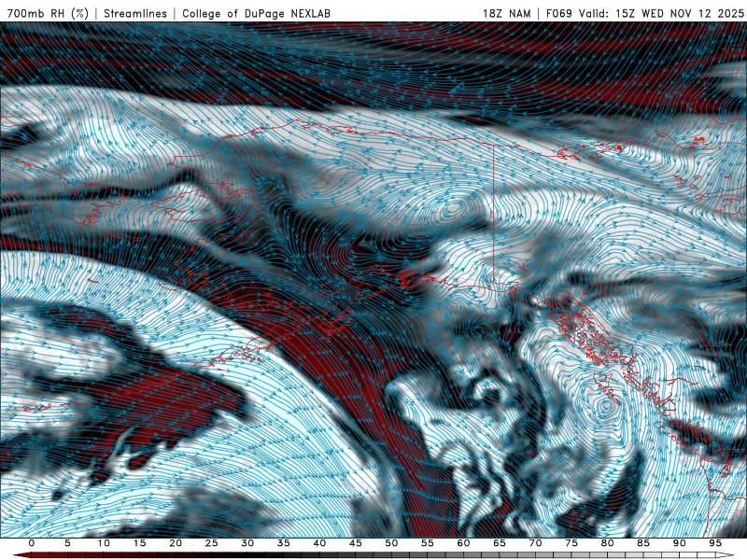
Task: Click the '15' color scale label
Action: [x=139, y=543]
